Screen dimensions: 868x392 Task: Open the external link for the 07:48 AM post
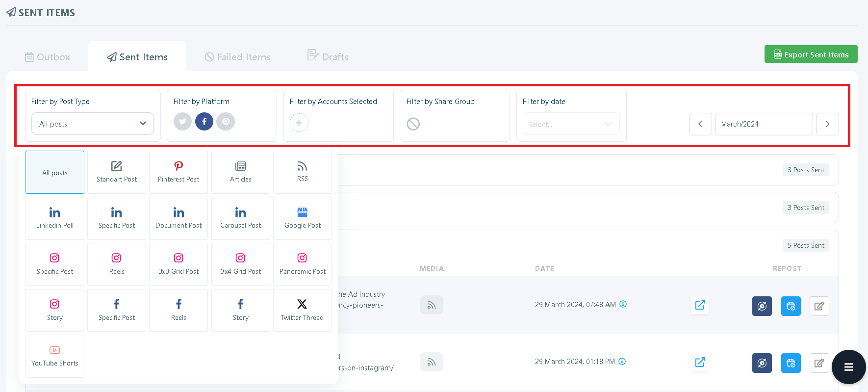[x=700, y=305]
